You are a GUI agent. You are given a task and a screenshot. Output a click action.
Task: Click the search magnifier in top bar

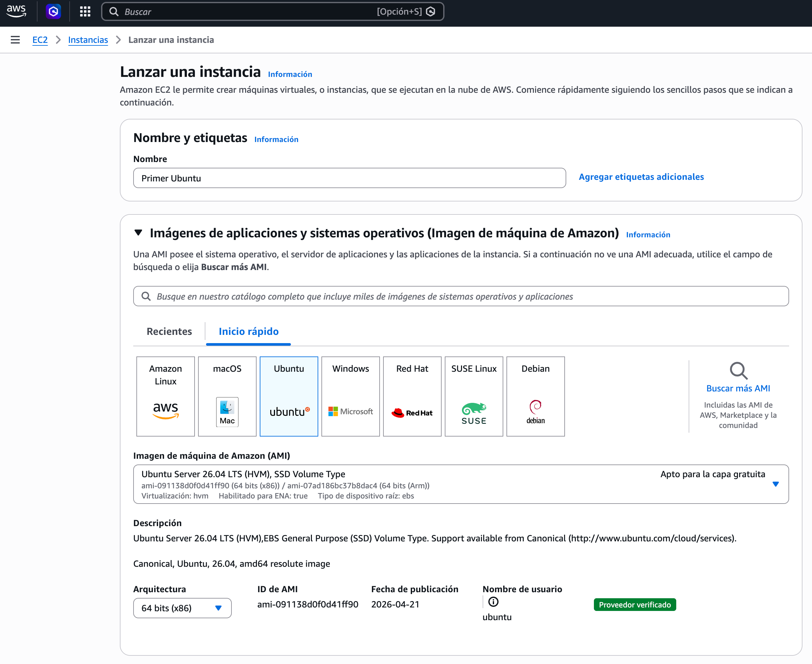114,11
